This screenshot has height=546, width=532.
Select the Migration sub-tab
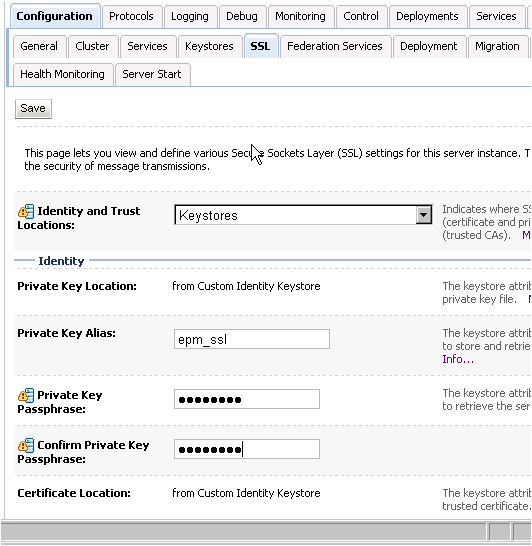pos(498,46)
